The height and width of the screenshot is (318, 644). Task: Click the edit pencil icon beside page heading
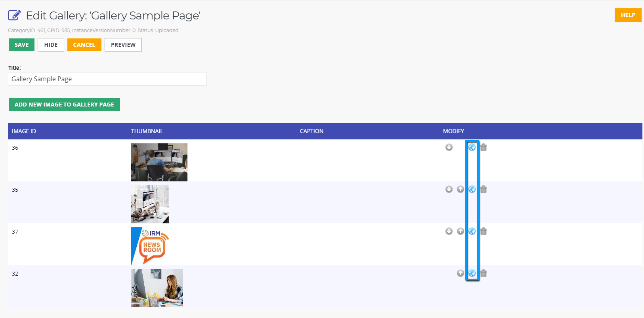tap(14, 15)
